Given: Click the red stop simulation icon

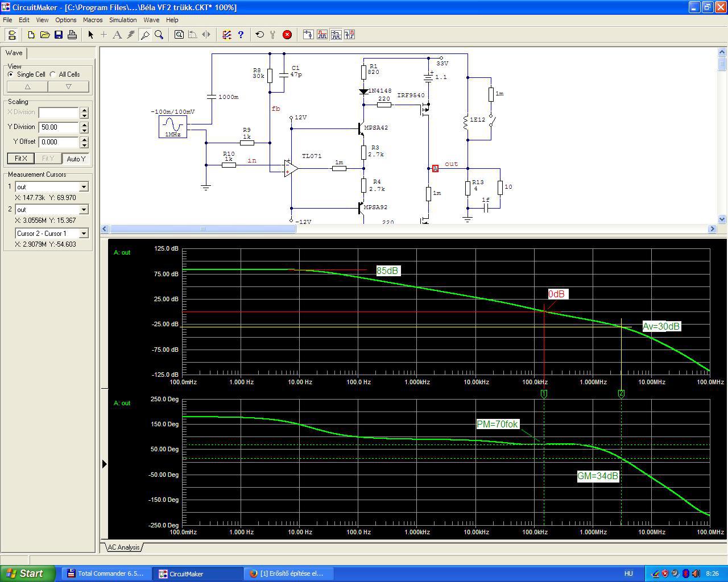Looking at the screenshot, I should (287, 35).
